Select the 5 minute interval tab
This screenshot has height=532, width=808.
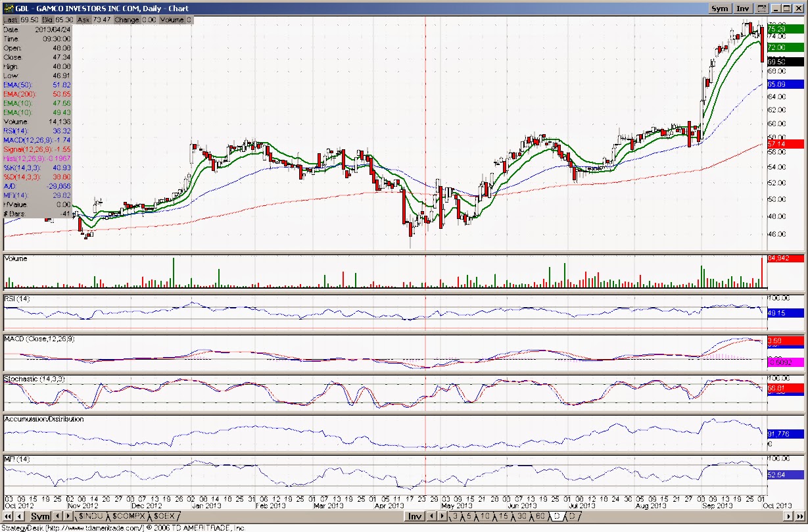coord(469,517)
